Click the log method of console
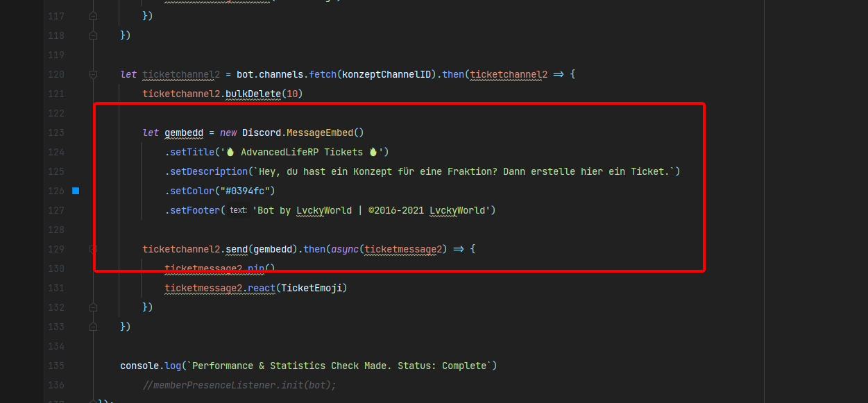The width and height of the screenshot is (868, 403). tap(172, 366)
